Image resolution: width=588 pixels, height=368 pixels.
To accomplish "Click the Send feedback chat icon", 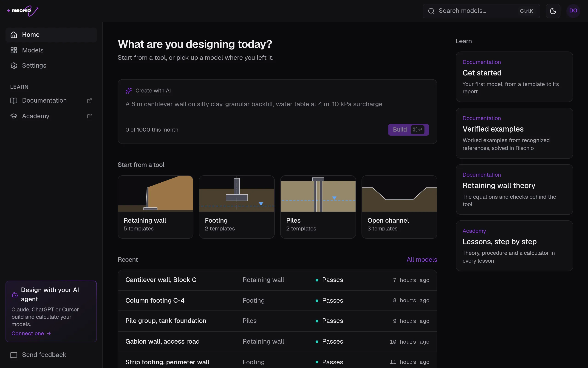I will tap(14, 355).
